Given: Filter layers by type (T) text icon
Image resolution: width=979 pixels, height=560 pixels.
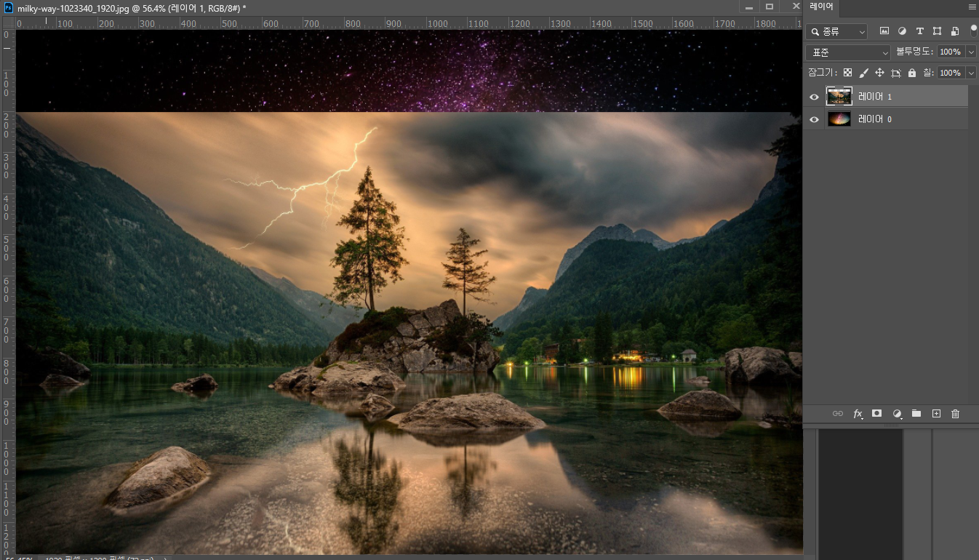Looking at the screenshot, I should (x=919, y=31).
